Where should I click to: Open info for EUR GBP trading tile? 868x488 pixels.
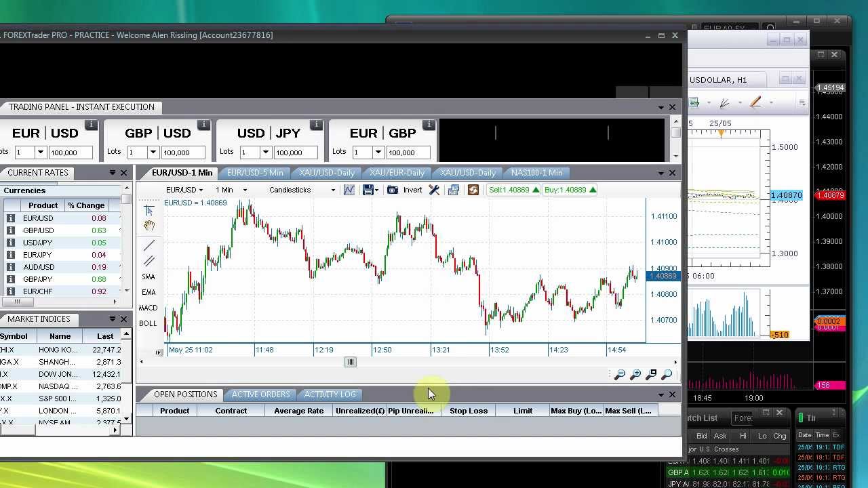pos(429,125)
